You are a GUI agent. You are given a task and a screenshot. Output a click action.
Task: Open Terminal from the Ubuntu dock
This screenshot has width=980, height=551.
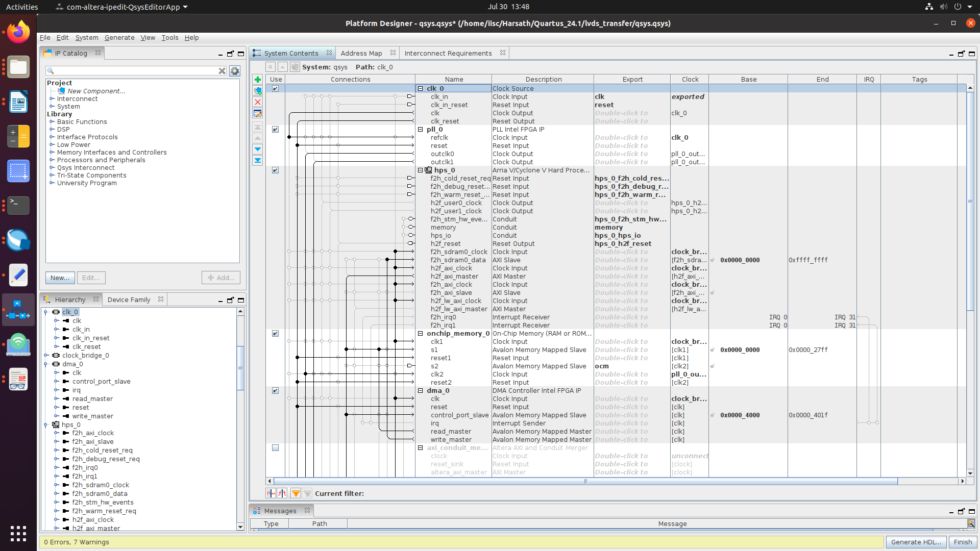point(18,206)
